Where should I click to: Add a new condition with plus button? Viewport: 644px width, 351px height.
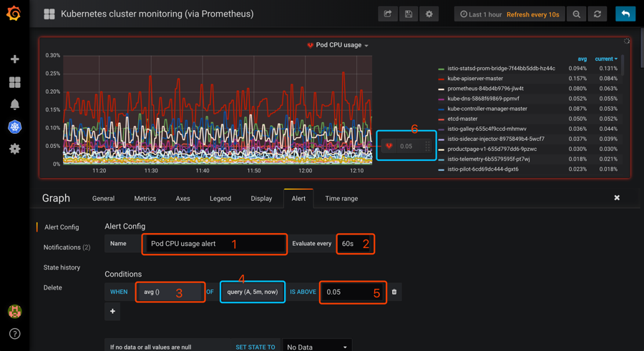pos(112,311)
